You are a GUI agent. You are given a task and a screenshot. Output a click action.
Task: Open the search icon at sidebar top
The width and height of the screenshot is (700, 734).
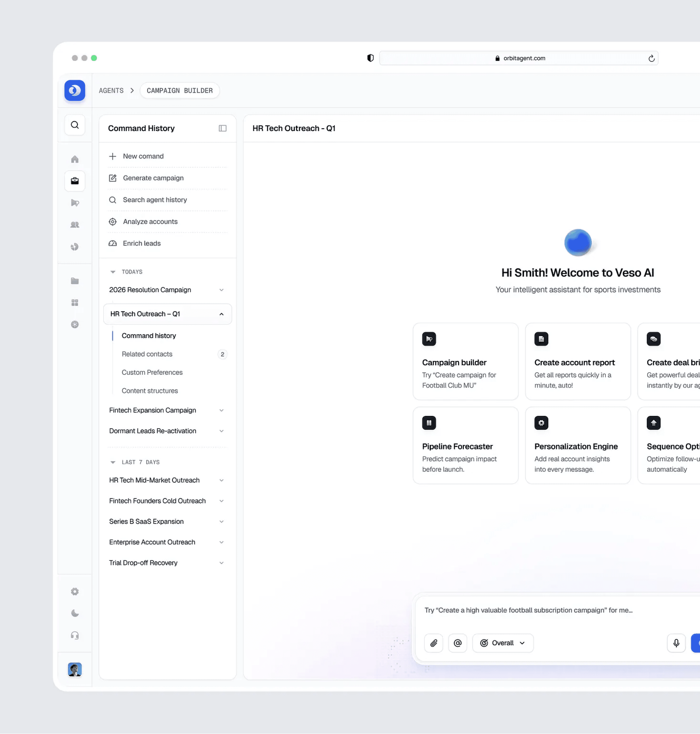tap(75, 125)
